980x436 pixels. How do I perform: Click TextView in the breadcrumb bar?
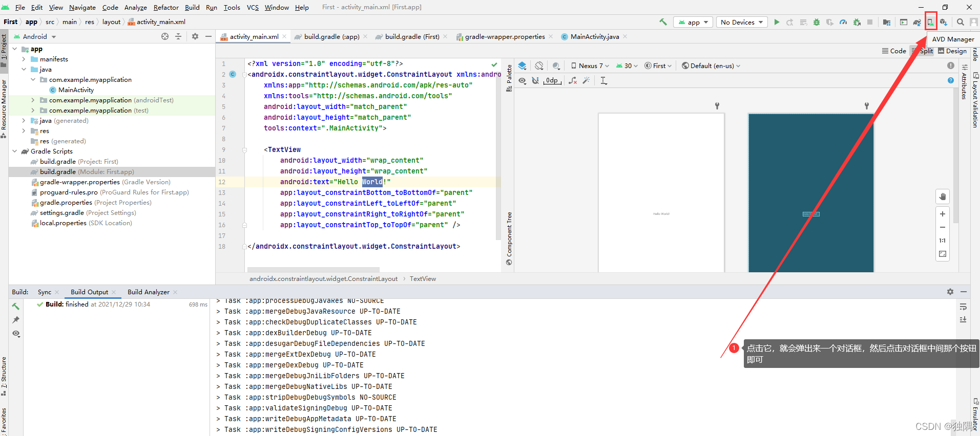click(x=423, y=278)
